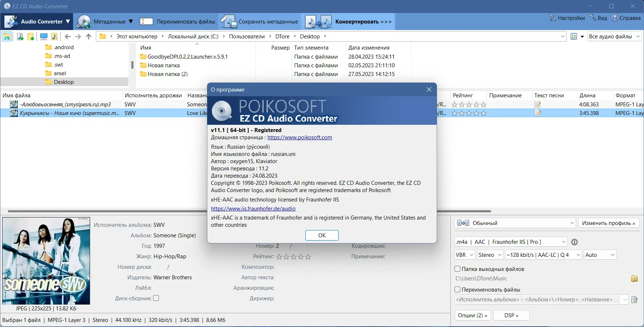Toggle the folder tree panel icon
This screenshot has width=644, height=327.
coord(7,37)
